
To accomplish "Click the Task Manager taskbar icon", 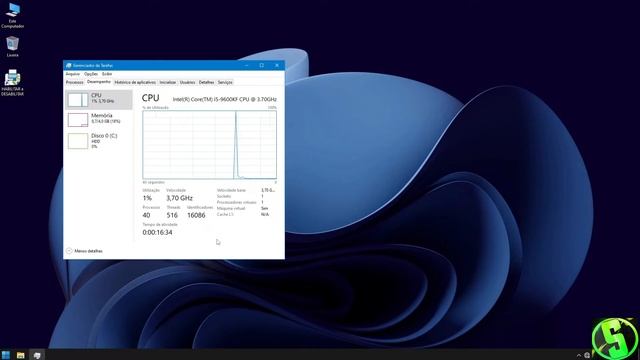I will [x=37, y=355].
